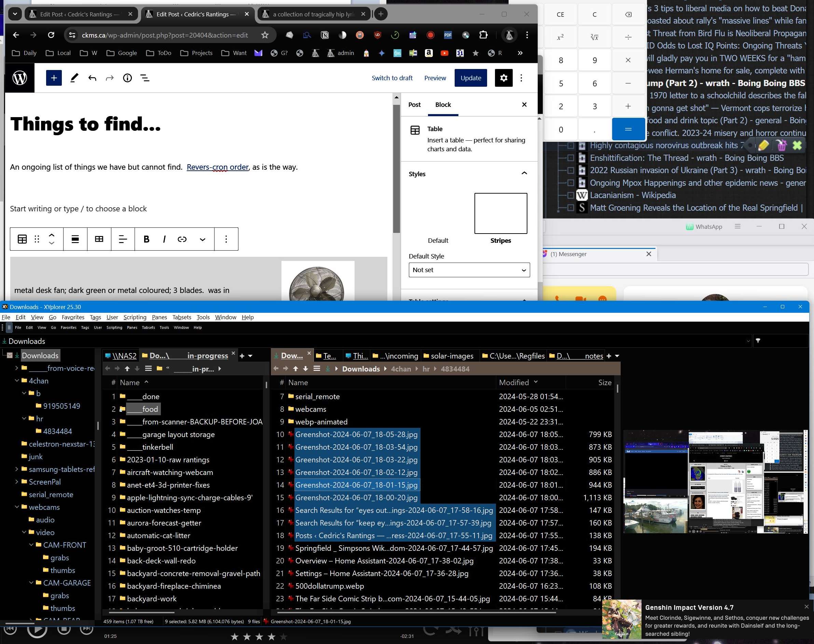The width and height of the screenshot is (814, 644).
Task: Select the Stripes table style
Action: pos(500,214)
